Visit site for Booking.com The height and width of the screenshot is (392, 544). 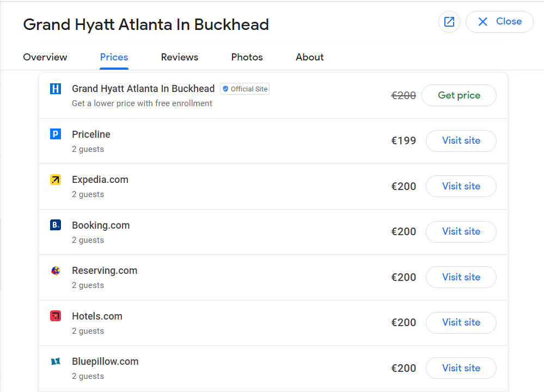coord(461,232)
